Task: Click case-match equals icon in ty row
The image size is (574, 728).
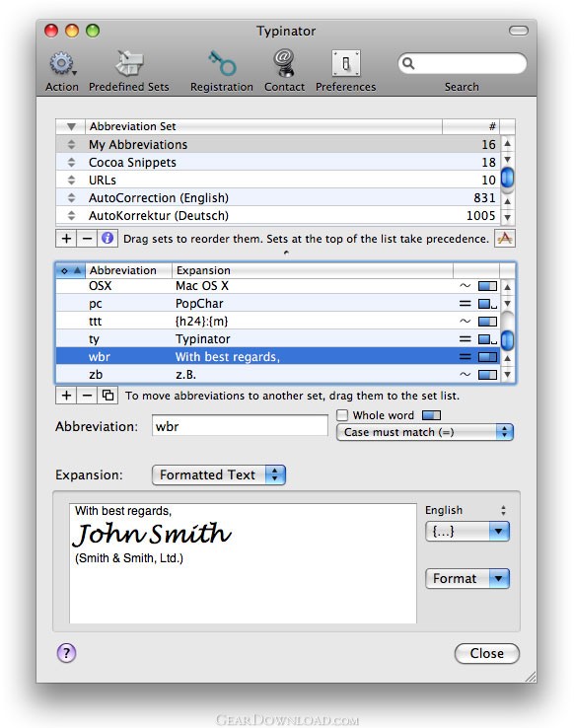Action: point(465,339)
